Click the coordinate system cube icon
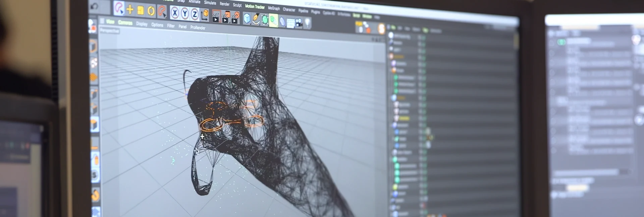Screen dimensions: 644x217 (x=205, y=15)
